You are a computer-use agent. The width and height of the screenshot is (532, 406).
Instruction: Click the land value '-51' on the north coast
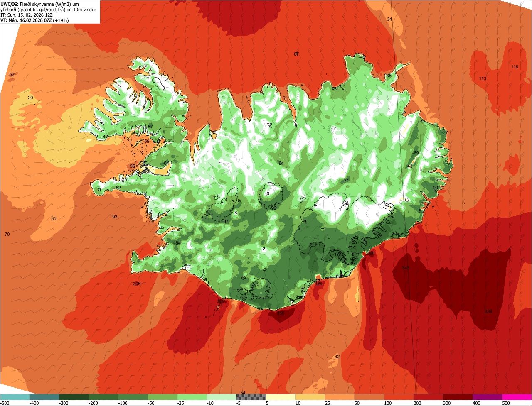(x=336, y=88)
